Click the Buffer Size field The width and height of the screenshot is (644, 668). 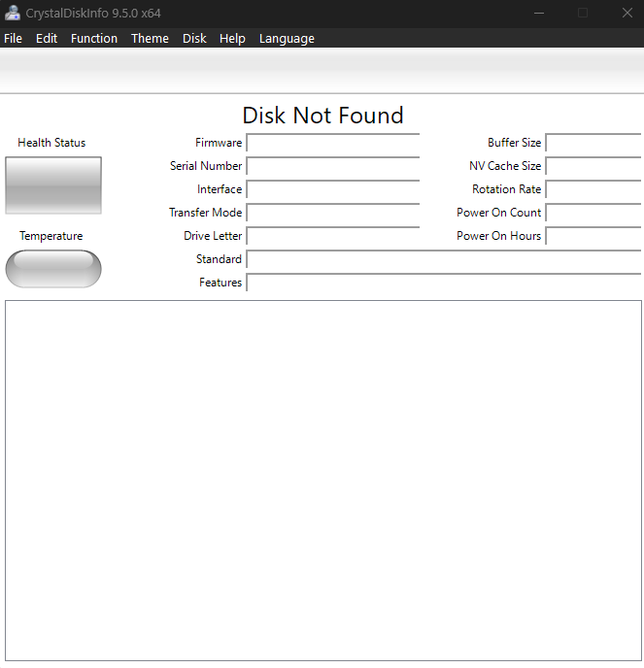point(593,143)
